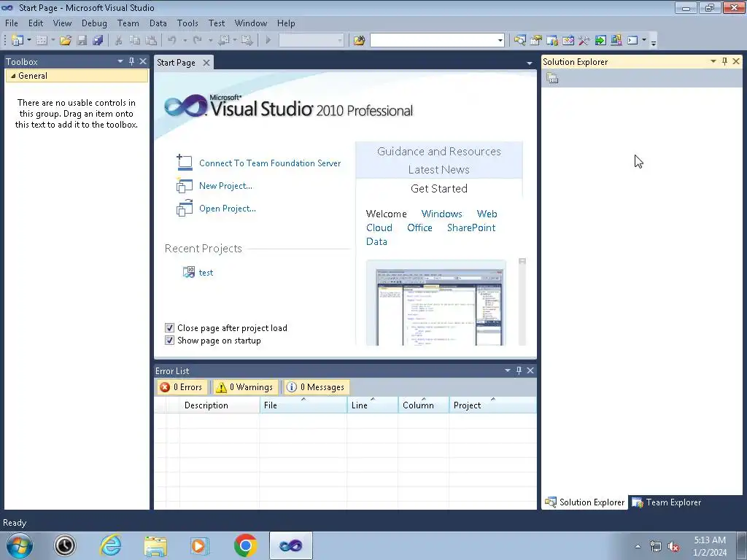747x560 pixels.
Task: Click the Cut scissors icon
Action: 118,41
